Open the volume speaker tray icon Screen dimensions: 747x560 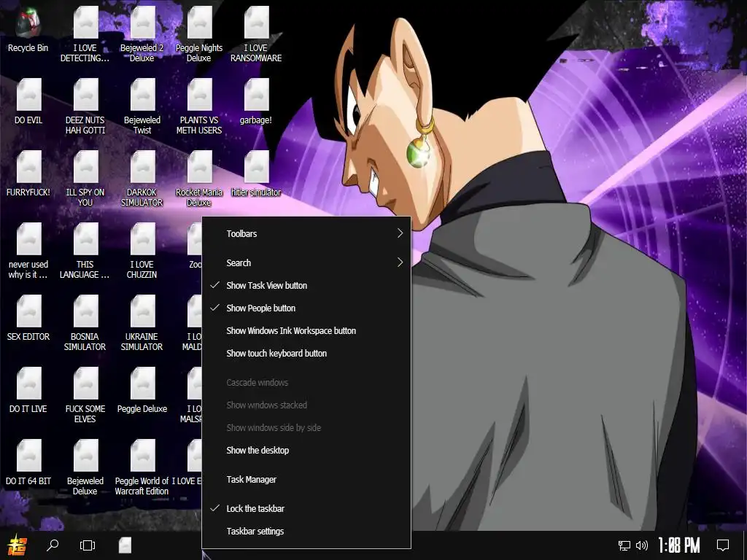coord(642,545)
